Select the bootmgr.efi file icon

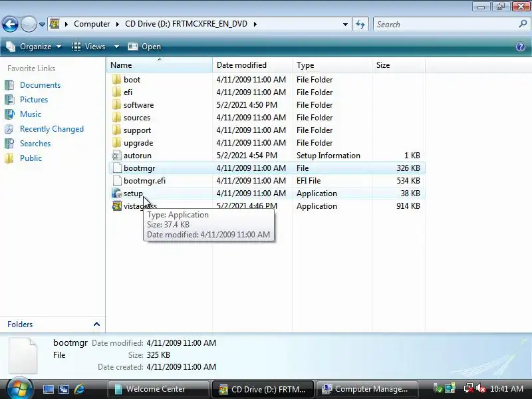pos(116,180)
